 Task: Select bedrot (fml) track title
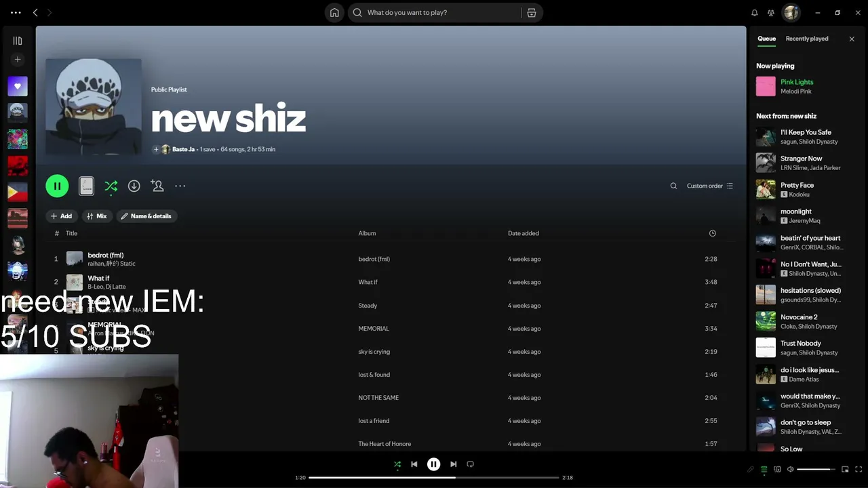(106, 255)
